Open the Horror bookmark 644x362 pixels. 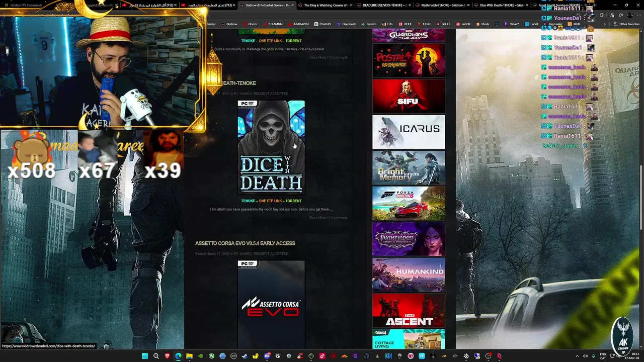[x=250, y=24]
